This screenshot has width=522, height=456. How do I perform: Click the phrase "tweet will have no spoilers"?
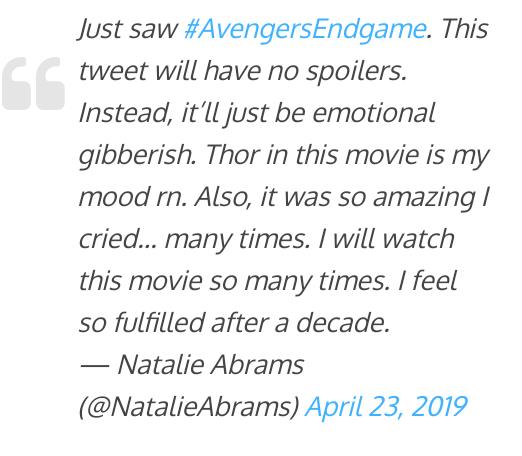pyautogui.click(x=241, y=71)
